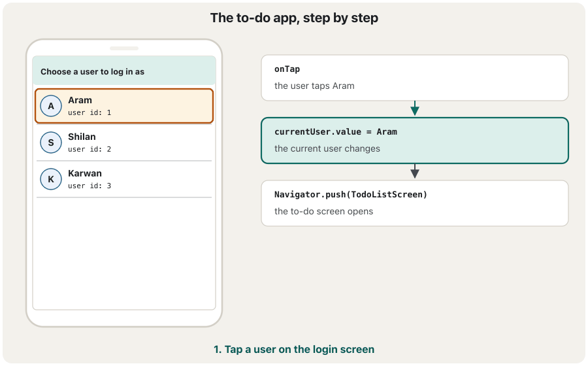
Task: Click the 'user id: 2' text
Action: [x=90, y=149]
